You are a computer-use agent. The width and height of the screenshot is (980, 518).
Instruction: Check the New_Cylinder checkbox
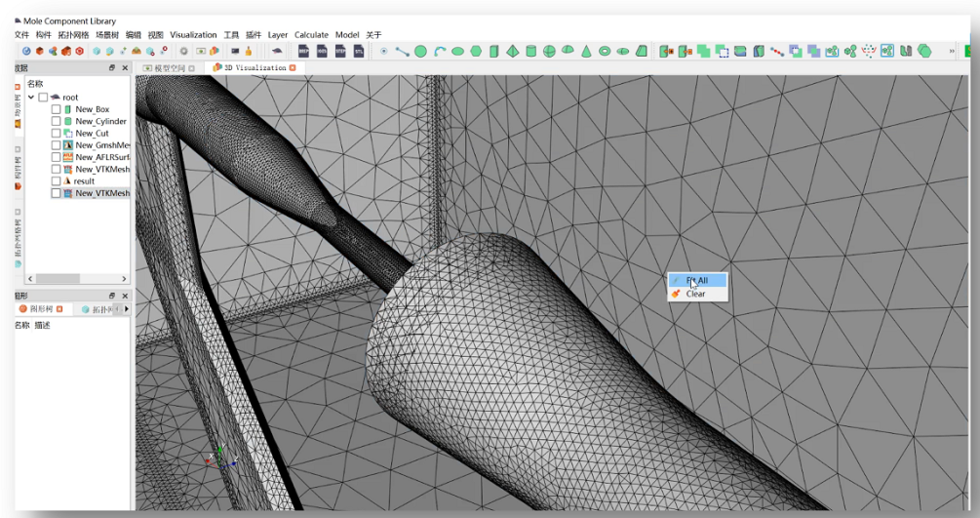[57, 121]
